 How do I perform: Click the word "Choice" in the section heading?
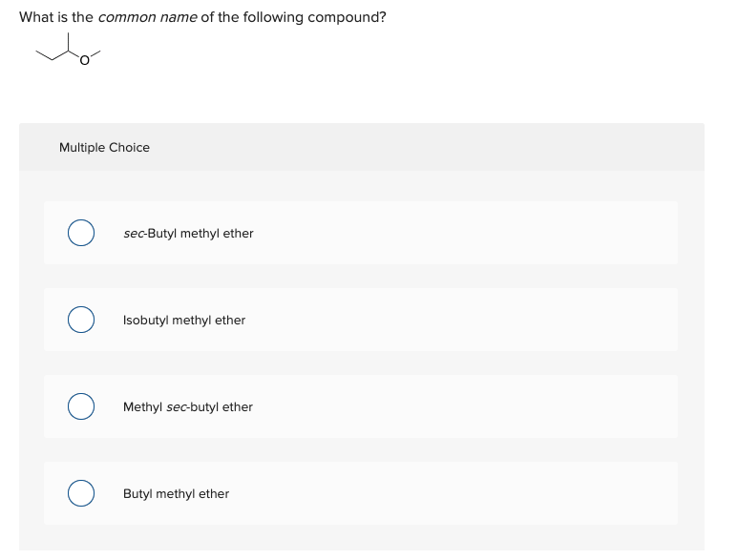tap(129, 148)
